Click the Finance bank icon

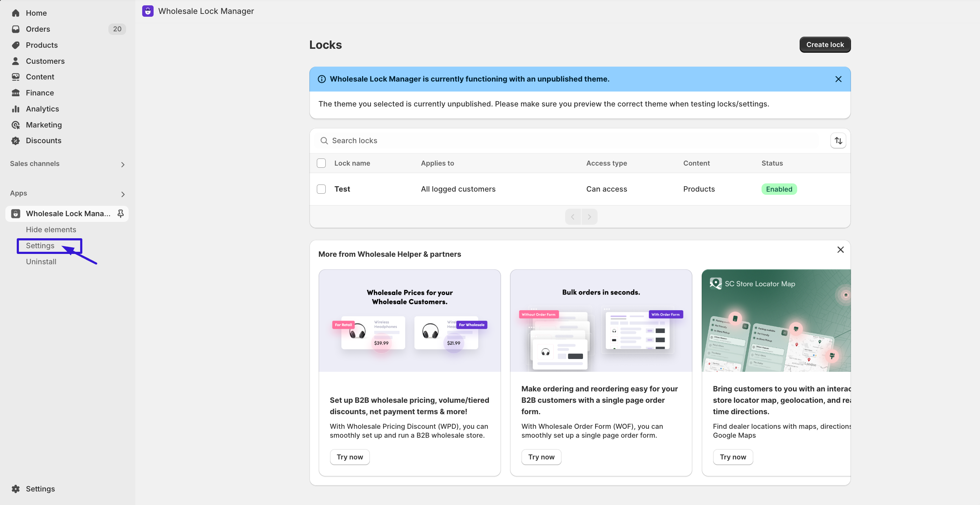16,93
